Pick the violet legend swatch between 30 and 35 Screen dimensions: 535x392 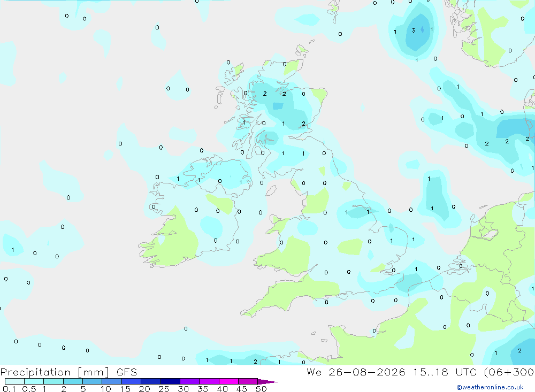tap(190, 381)
